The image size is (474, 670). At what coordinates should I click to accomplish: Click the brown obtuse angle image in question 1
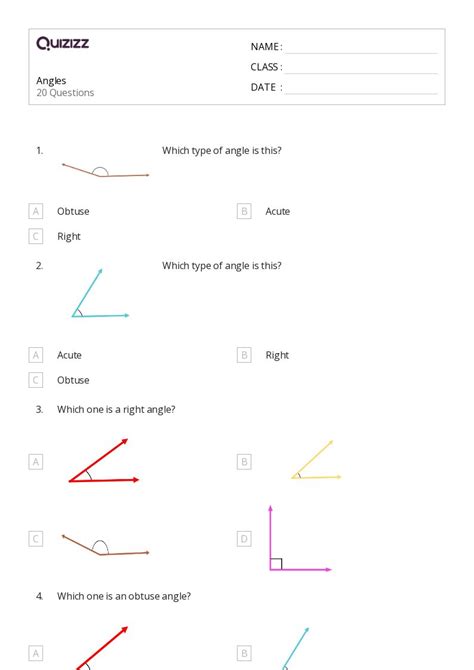[106, 170]
